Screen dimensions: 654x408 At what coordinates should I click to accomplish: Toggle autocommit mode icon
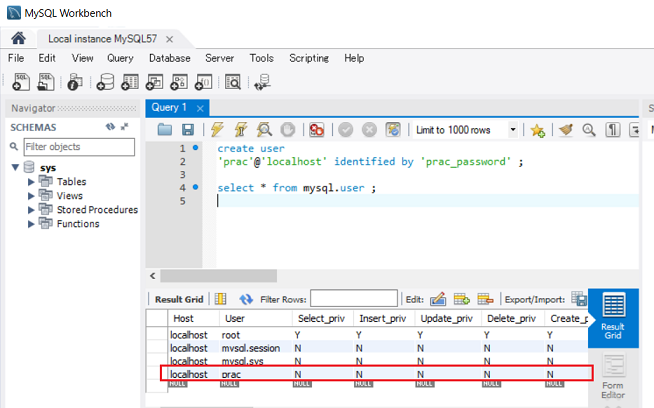(x=393, y=130)
